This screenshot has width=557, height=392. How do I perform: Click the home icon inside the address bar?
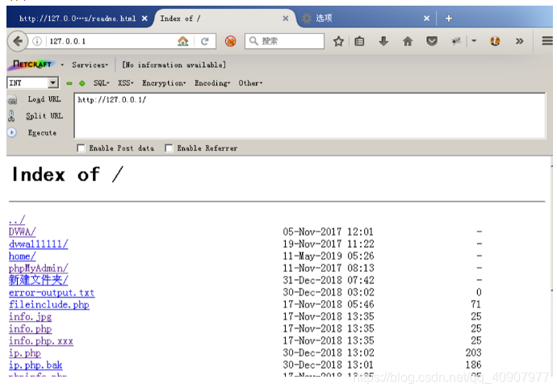point(183,41)
